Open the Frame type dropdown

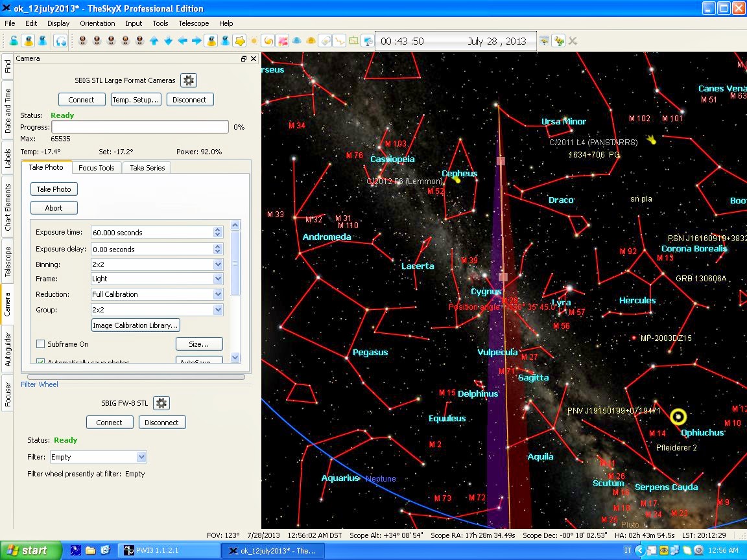point(218,279)
